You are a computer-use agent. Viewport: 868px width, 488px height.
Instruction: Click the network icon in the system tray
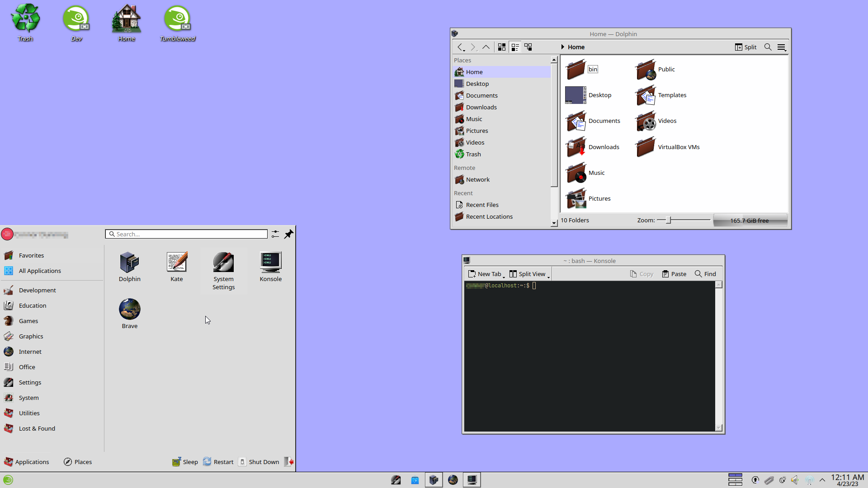[809, 480]
